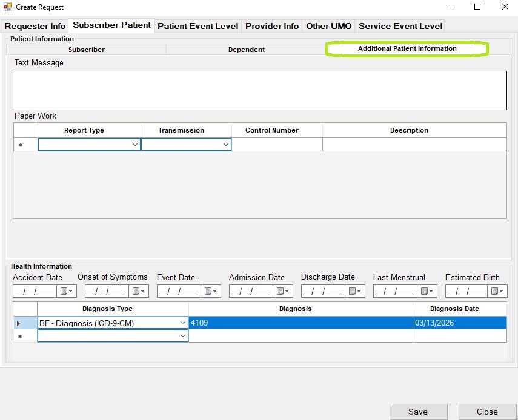Viewport: 518px width, 420px height.
Task: Click the Control Number column header
Action: [277, 130]
